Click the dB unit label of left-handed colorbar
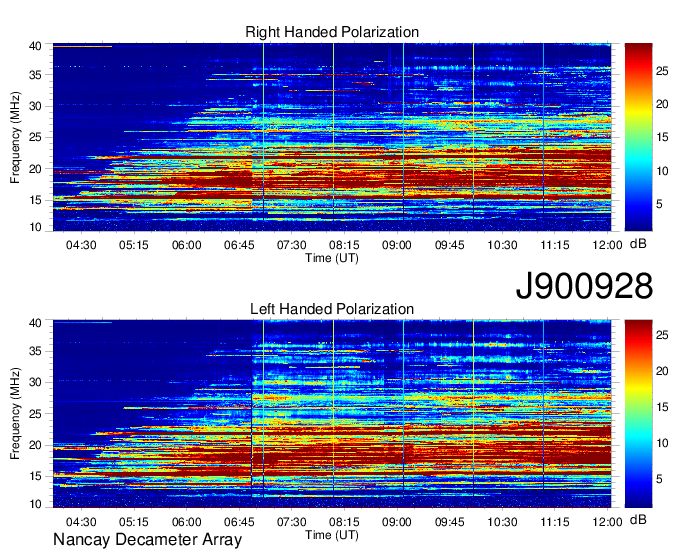 coord(638,520)
